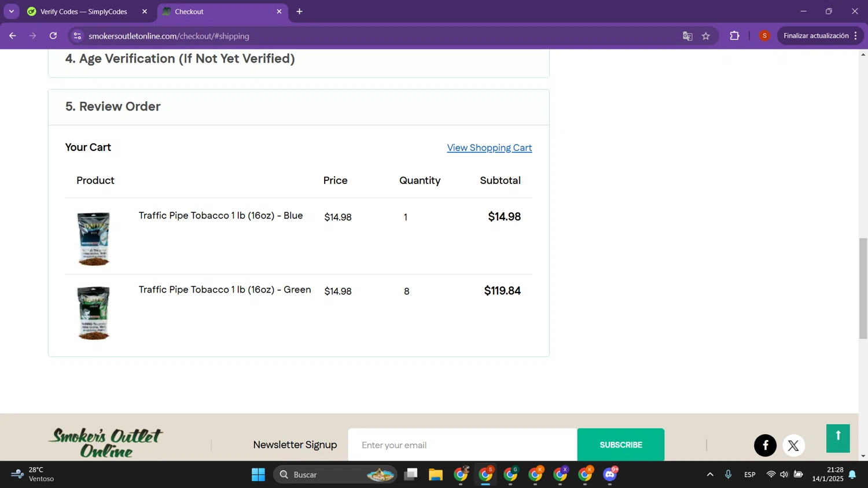
Task: Select the Blue item's $14.98 subtotal
Action: tap(504, 217)
